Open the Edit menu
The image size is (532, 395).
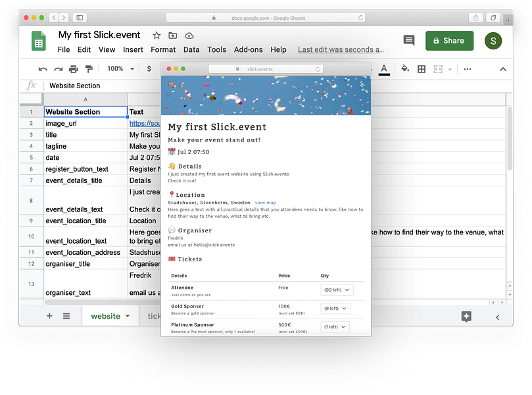pos(84,49)
